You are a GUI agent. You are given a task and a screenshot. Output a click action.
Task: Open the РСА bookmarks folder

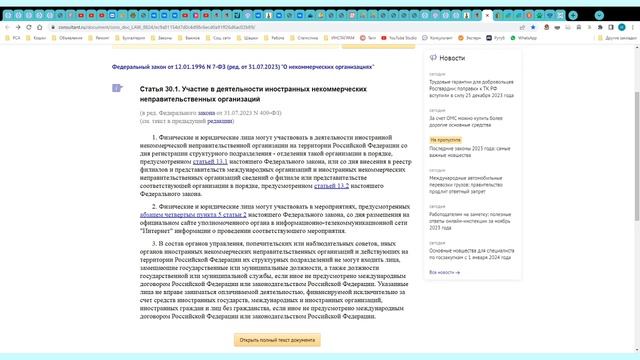(12, 38)
